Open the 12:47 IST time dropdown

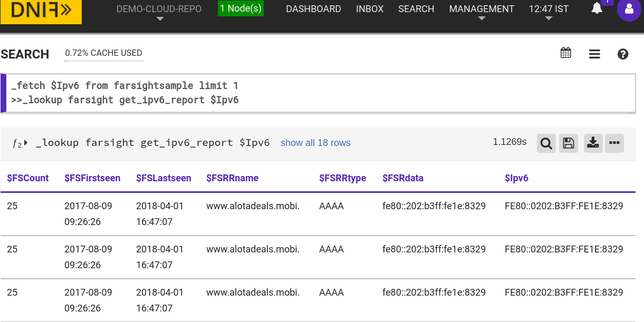click(548, 9)
